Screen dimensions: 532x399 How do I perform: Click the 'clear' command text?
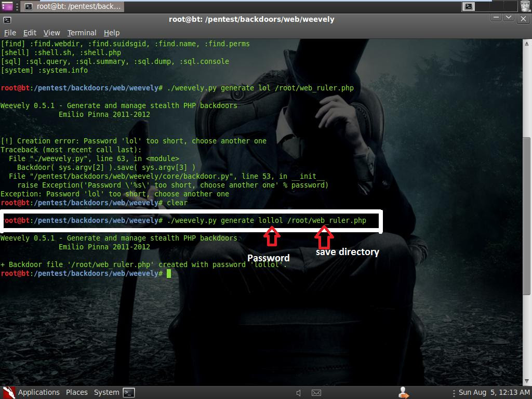177,203
